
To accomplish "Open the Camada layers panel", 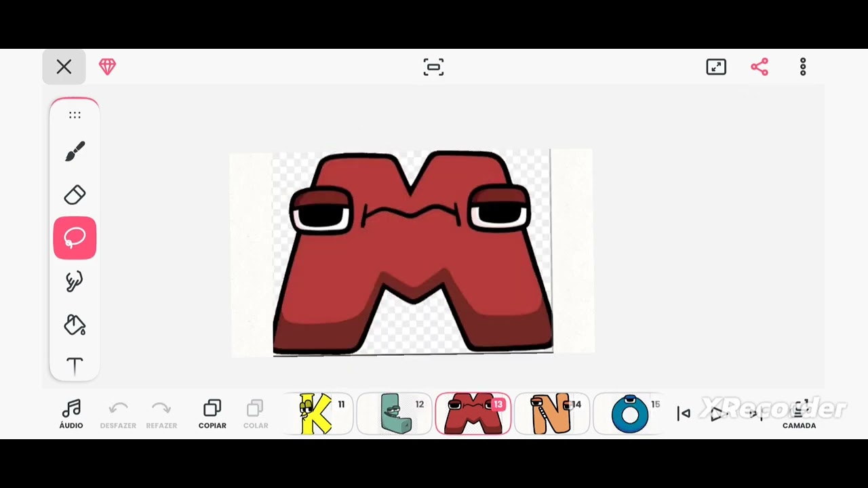I will point(800,414).
